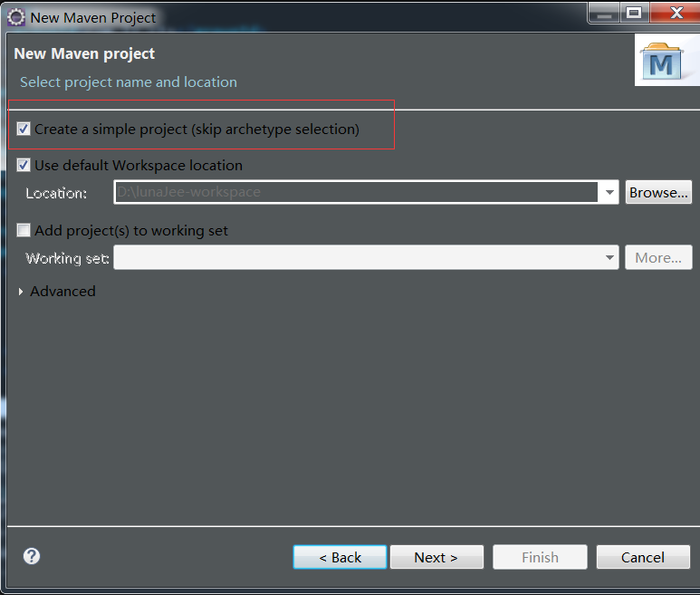Close the dialog with the X button
Viewport: 700px width, 595px height.
[x=676, y=13]
